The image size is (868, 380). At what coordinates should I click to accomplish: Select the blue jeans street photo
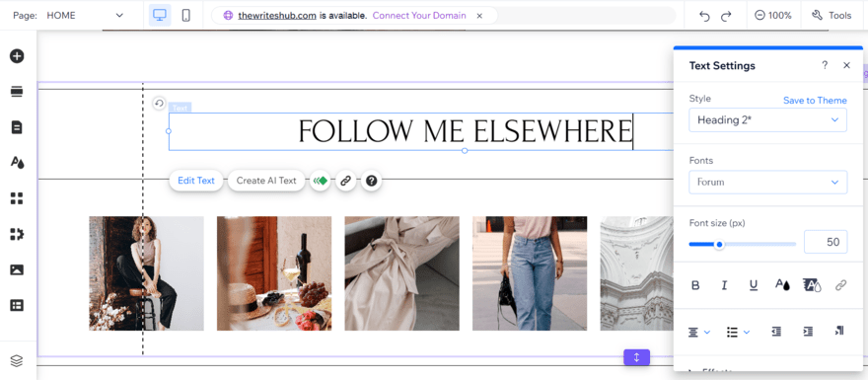pos(530,273)
